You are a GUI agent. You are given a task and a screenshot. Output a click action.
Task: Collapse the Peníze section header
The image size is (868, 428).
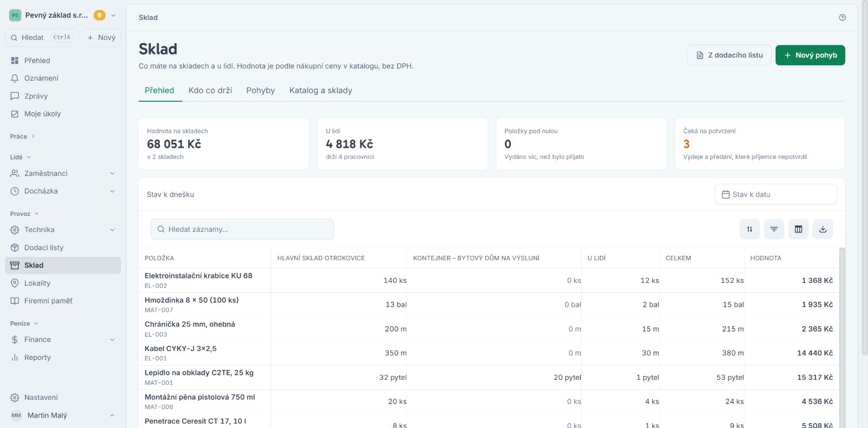click(24, 323)
